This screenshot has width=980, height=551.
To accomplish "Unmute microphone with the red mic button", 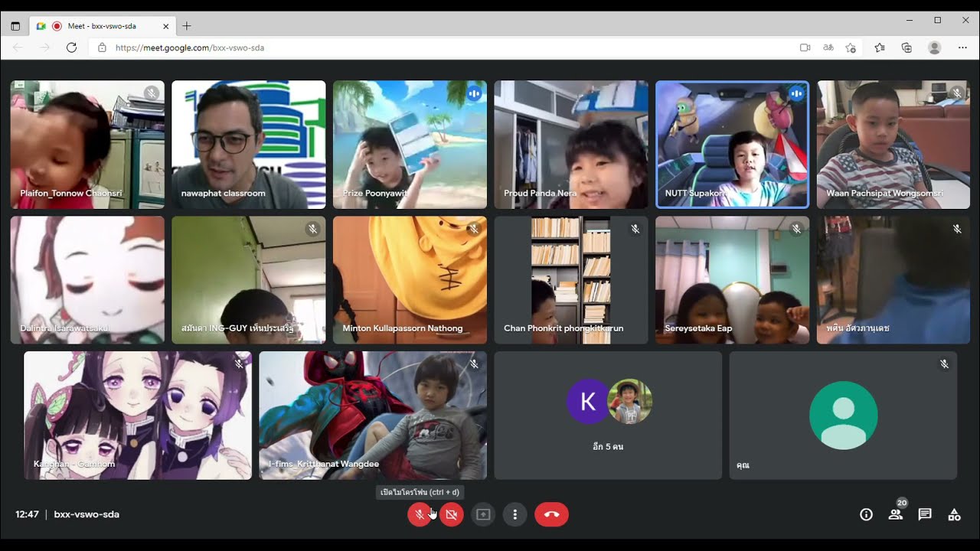I will (x=419, y=514).
